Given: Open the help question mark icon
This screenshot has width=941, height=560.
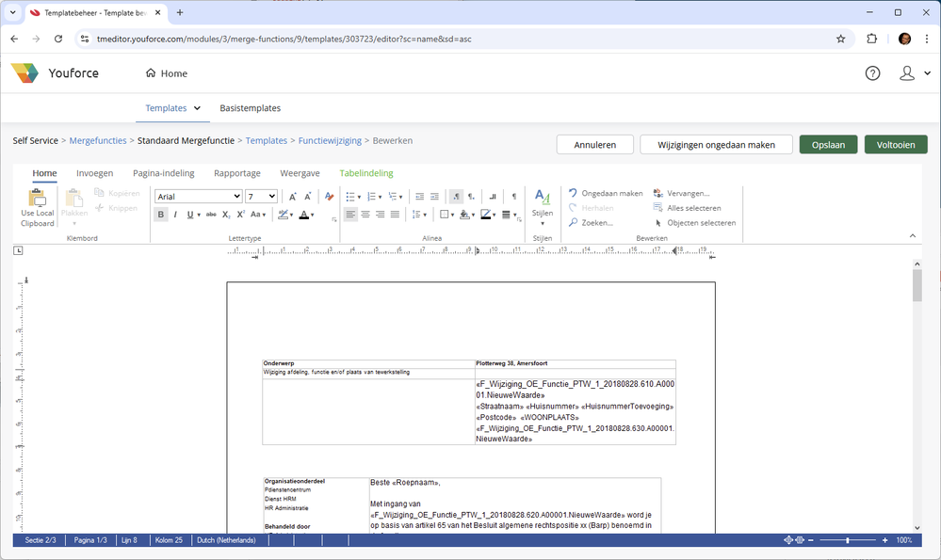Looking at the screenshot, I should click(x=872, y=73).
